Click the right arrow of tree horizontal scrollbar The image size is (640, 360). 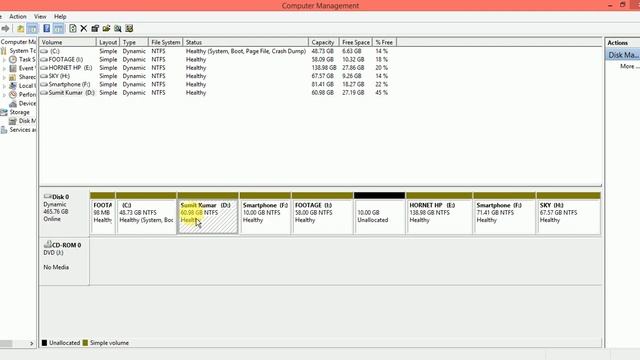(x=32, y=344)
